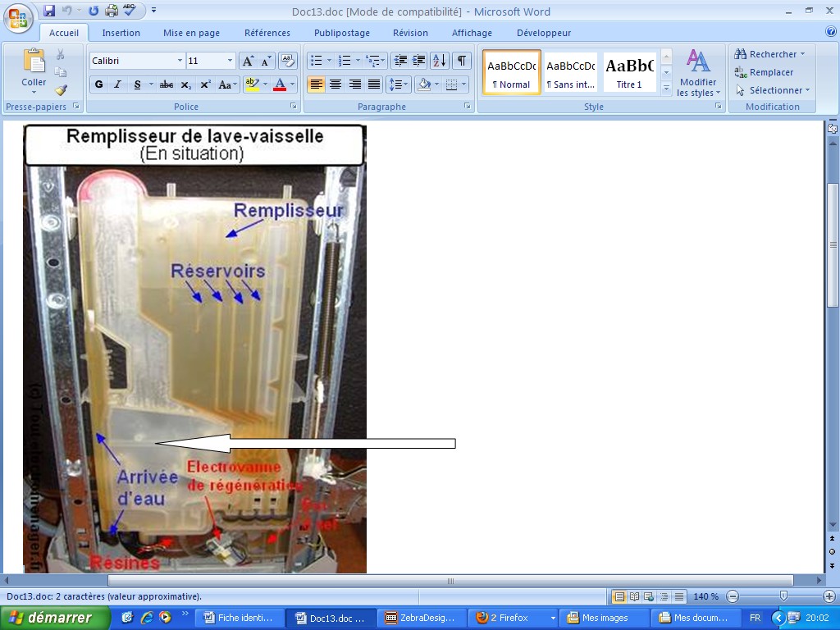
Task: Toggle bold with the G button
Action: [98, 84]
